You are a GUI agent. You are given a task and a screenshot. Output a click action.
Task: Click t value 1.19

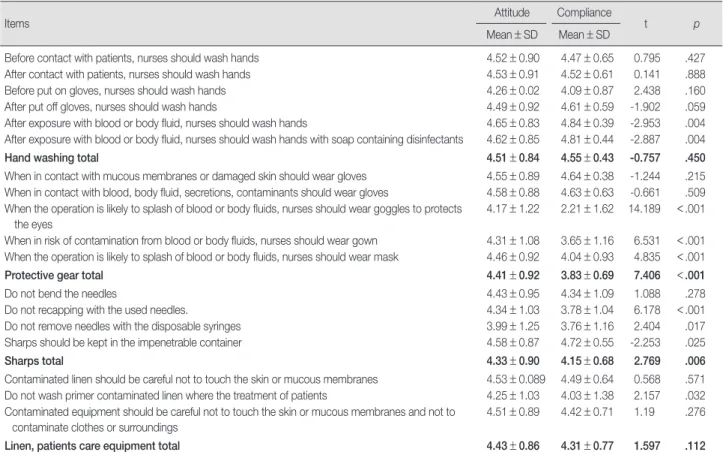[x=644, y=412]
